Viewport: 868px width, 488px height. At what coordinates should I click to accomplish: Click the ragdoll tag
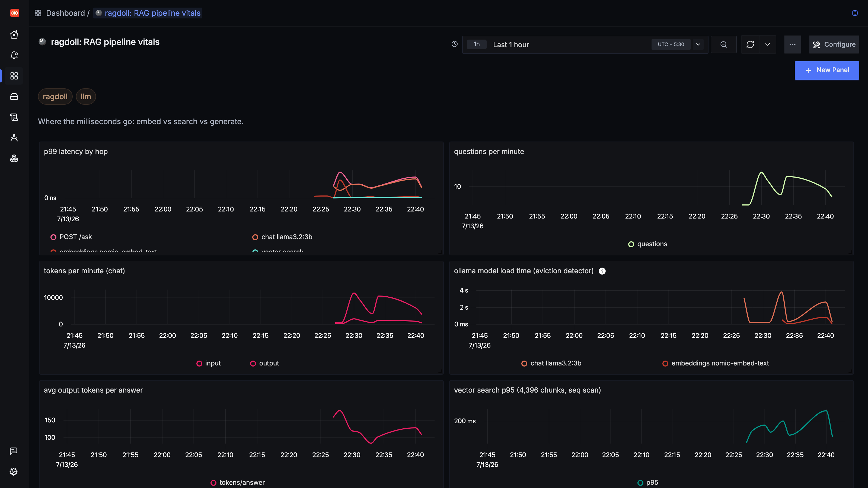click(x=55, y=97)
